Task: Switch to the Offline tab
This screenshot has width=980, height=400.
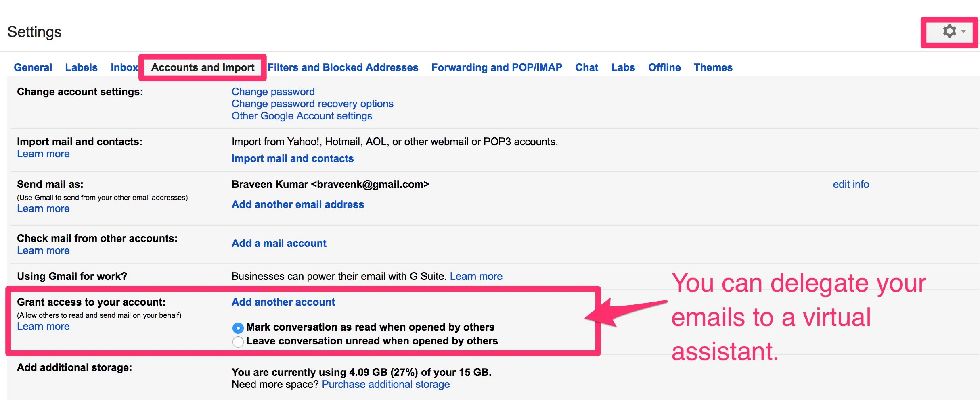Action: [664, 67]
